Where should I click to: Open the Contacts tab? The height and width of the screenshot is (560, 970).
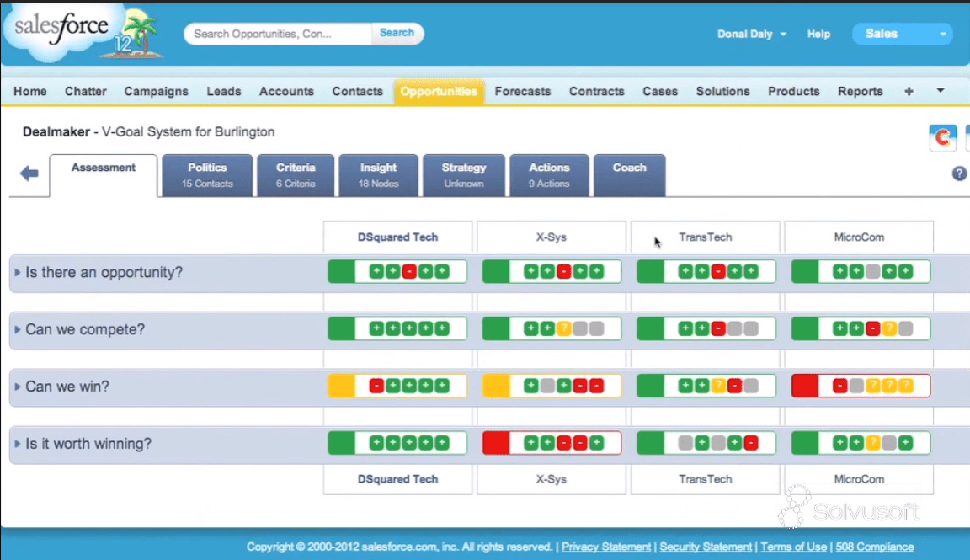pyautogui.click(x=358, y=92)
